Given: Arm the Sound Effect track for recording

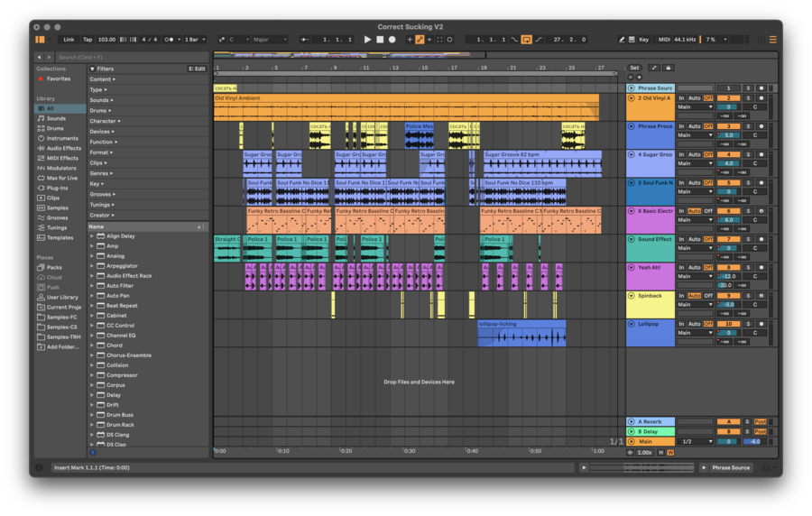Looking at the screenshot, I should click(x=761, y=239).
